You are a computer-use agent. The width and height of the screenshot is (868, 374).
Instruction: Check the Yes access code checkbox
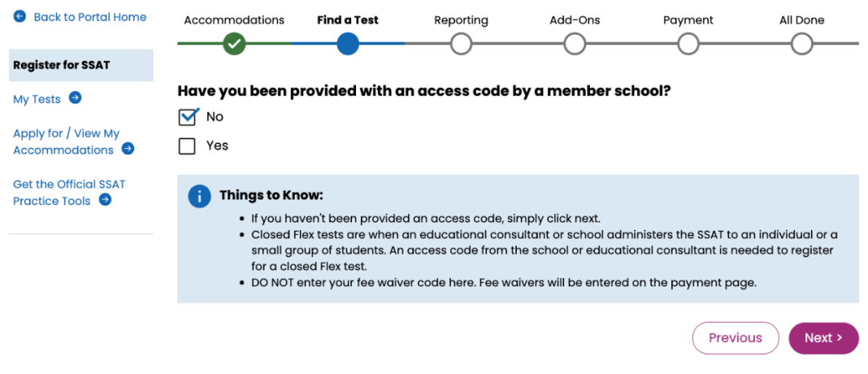pos(187,146)
